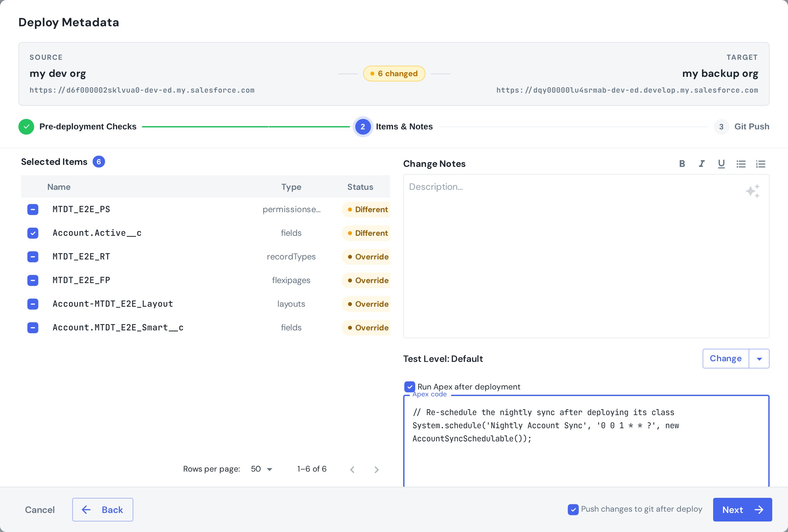Click the MTDT_E2E_PS item name
Screen dimensions: 788x532
(x=81, y=209)
